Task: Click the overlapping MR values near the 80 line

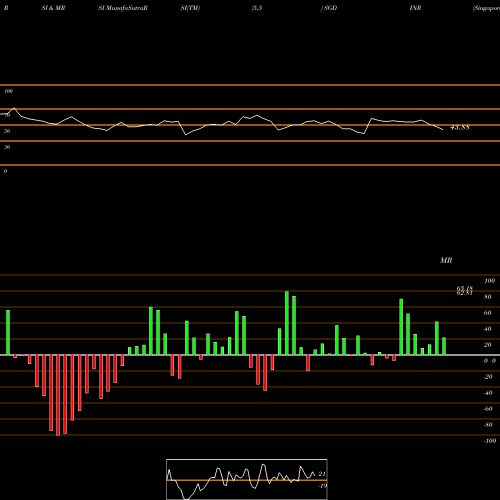Action: pyautogui.click(x=465, y=291)
